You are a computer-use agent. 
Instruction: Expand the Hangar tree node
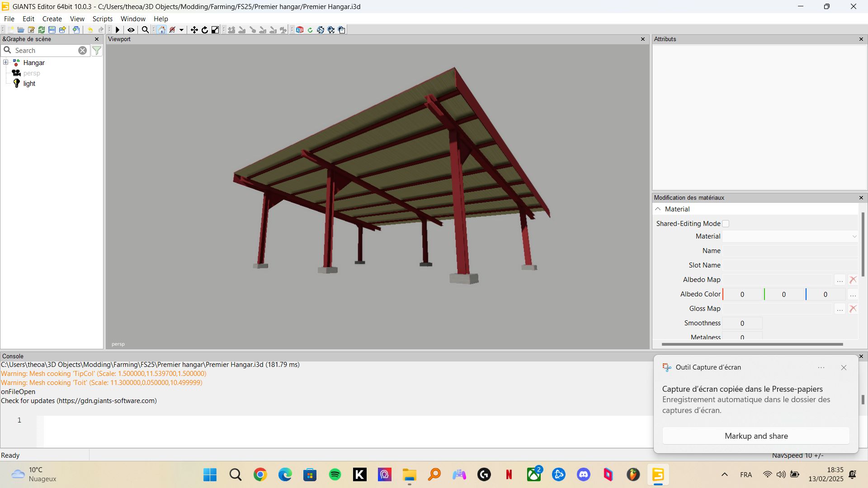(x=5, y=62)
